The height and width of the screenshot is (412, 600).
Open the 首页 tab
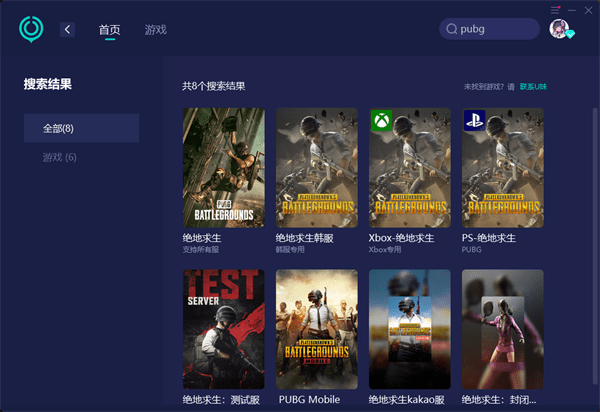click(109, 29)
